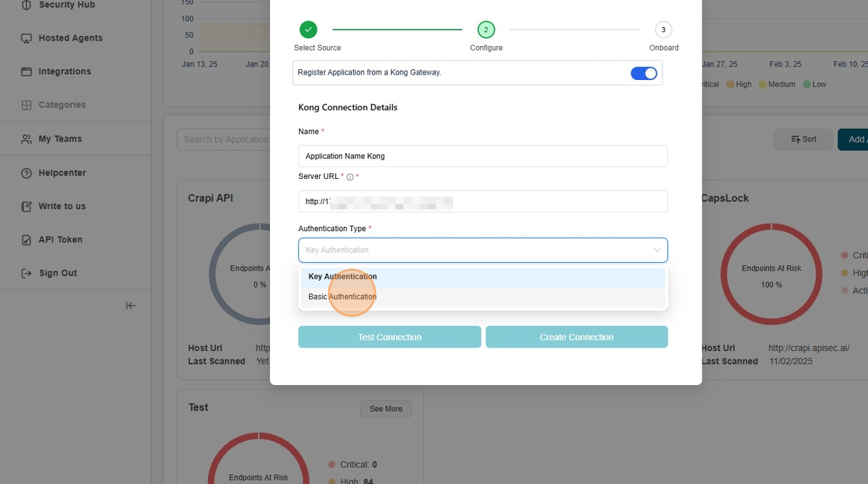Go back to Select Source step

[309, 30]
